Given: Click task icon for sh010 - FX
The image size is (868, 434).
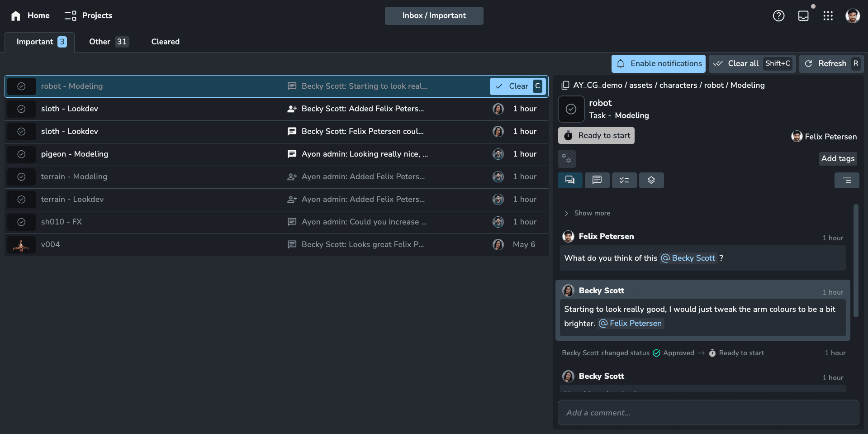Looking at the screenshot, I should (x=21, y=222).
